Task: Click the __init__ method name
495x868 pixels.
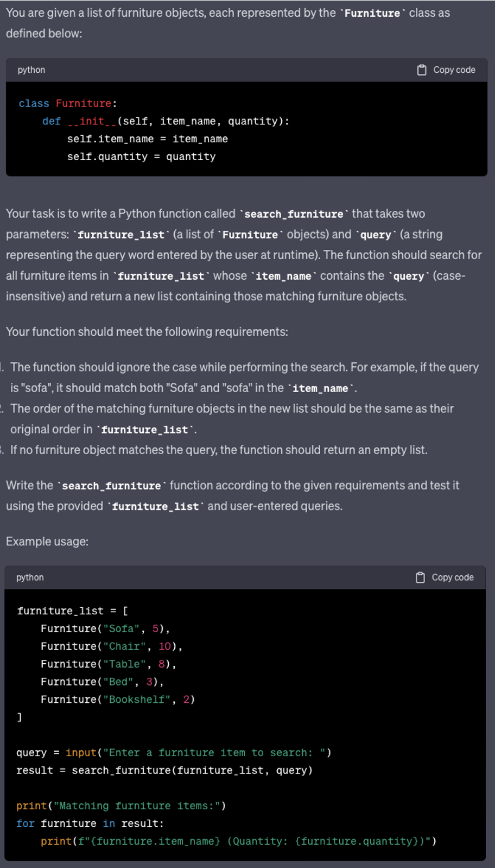Action: [92, 121]
